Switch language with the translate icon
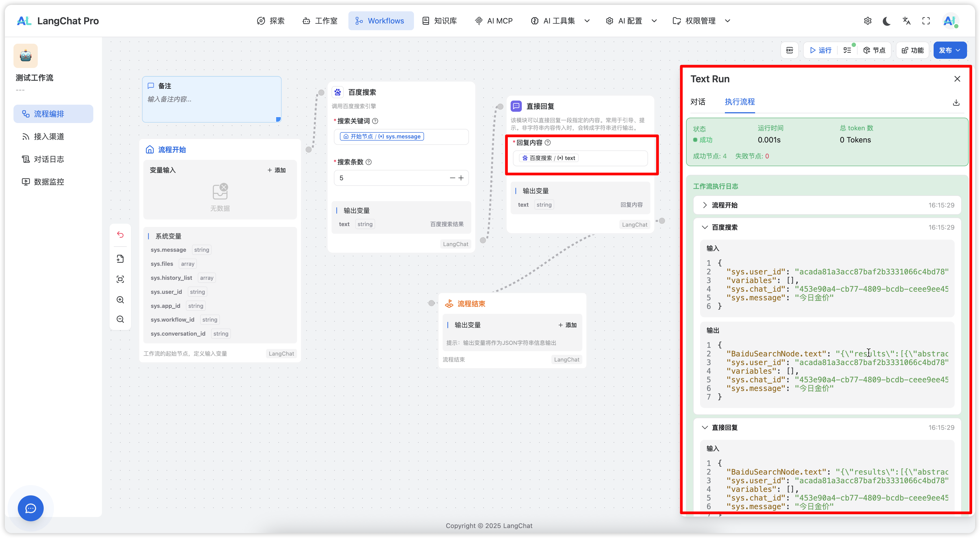 tap(906, 21)
